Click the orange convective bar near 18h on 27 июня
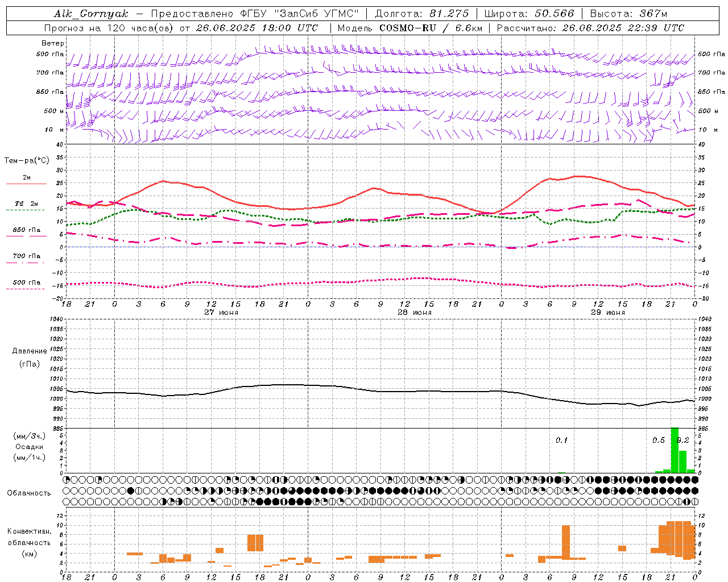728x582 pixels. pyautogui.click(x=255, y=543)
